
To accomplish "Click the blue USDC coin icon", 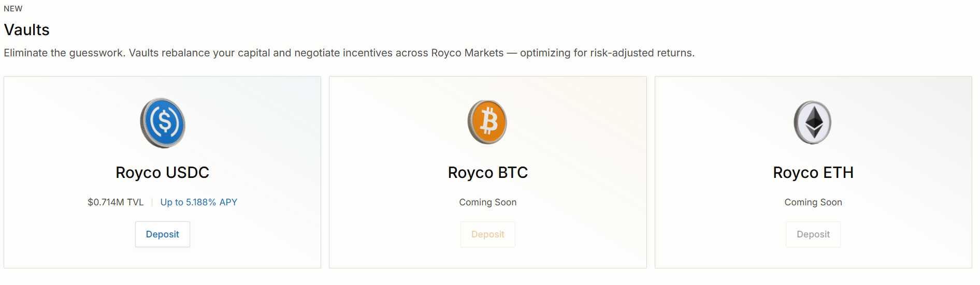I will coord(163,123).
